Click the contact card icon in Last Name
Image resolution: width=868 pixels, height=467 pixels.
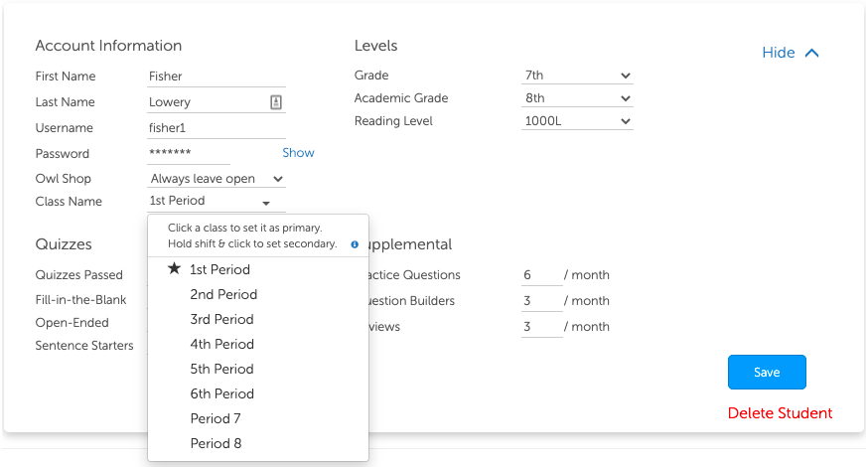[276, 102]
